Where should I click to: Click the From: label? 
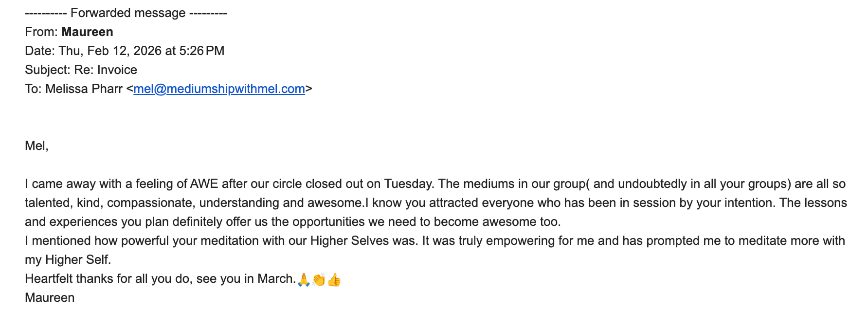point(41,32)
